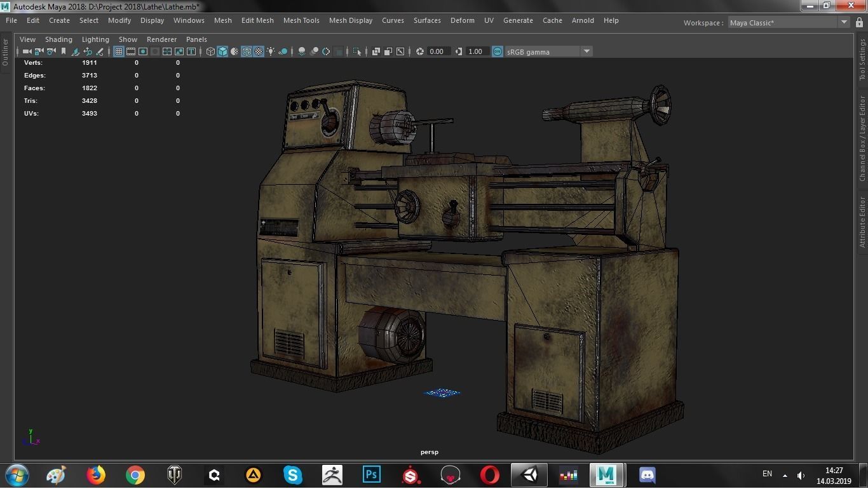
Task: Open the panel Renderer menu
Action: [x=161, y=39]
